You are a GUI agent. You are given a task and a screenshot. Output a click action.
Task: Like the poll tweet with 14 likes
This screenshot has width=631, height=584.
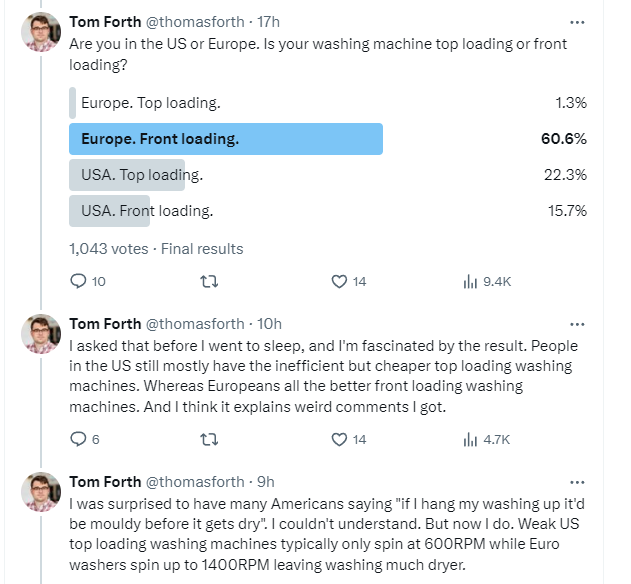[348, 281]
